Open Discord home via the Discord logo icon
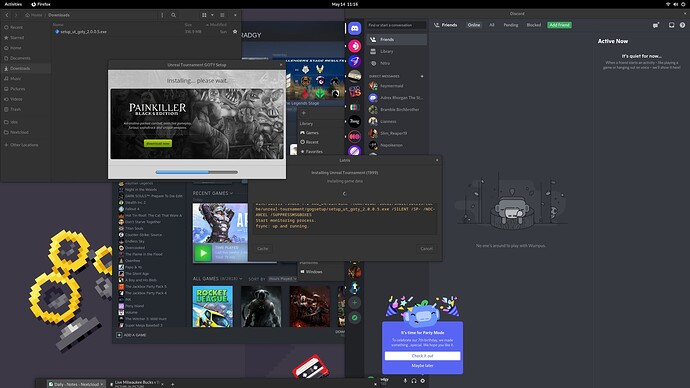This screenshot has width=690, height=388. (355, 29)
